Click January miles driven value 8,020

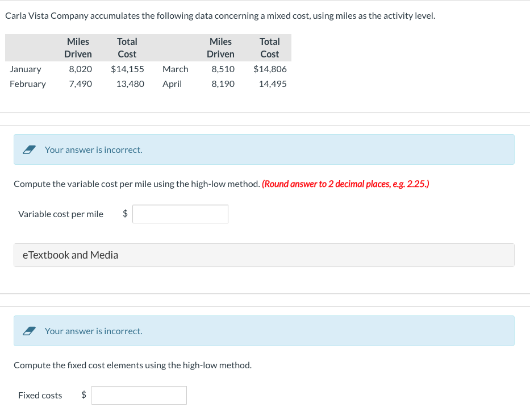[81, 69]
